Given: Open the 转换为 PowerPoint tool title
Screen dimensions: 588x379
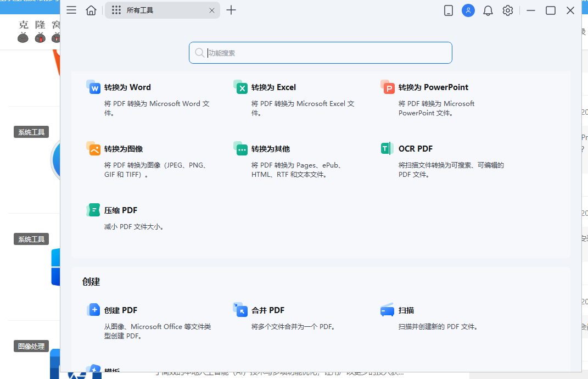Looking at the screenshot, I should (x=434, y=87).
